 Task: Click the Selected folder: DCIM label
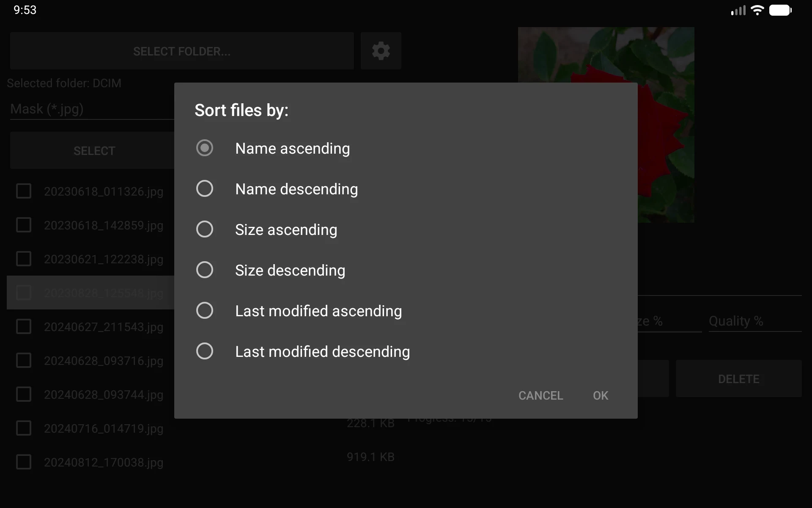click(64, 83)
